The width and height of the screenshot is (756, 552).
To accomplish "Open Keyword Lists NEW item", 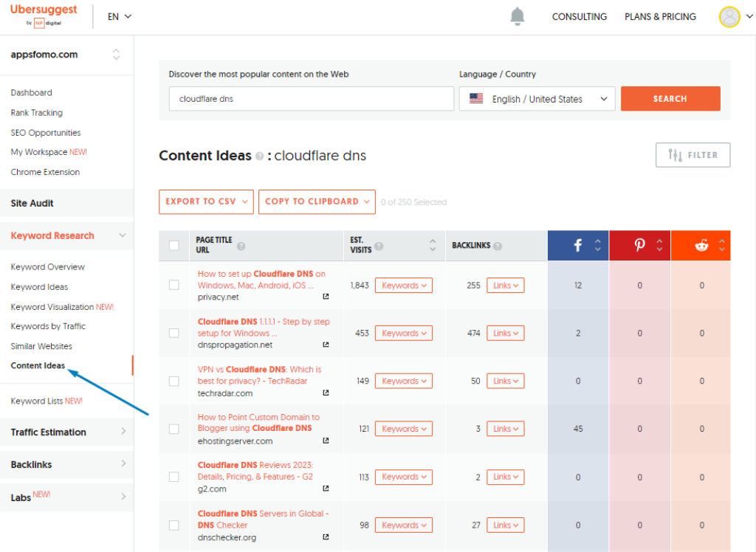I will point(47,401).
